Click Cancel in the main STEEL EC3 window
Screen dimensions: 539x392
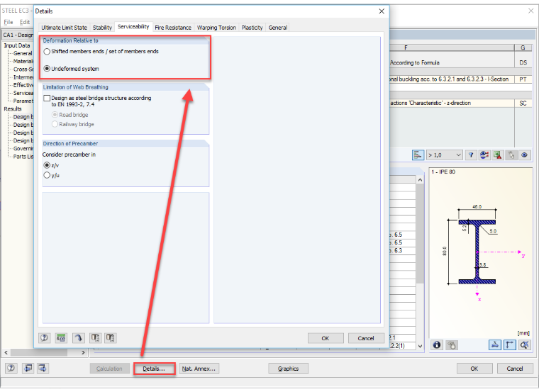[x=515, y=369]
